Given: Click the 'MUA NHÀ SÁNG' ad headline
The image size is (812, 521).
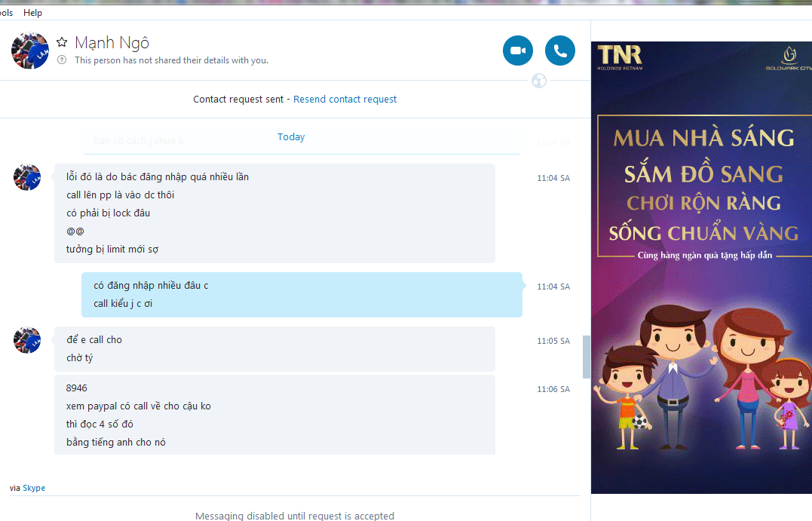Looking at the screenshot, I should click(703, 138).
